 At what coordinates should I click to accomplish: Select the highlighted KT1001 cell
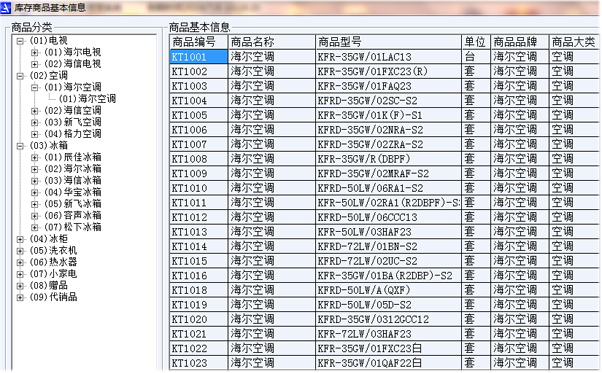tap(198, 57)
